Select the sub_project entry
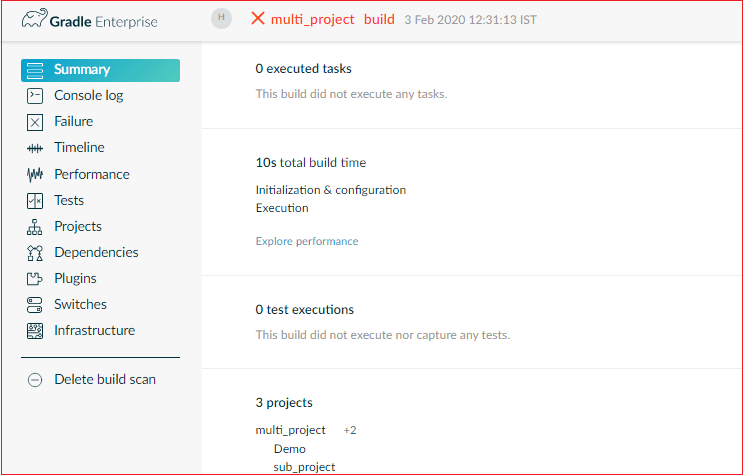Viewport: 743px width, 475px height. (x=304, y=467)
